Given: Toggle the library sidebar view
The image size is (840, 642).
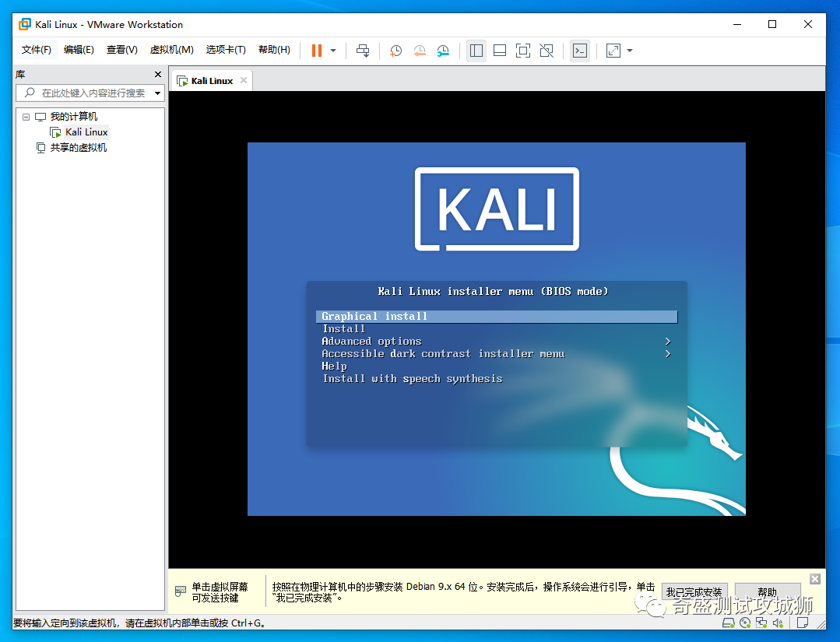Looking at the screenshot, I should coord(476,51).
